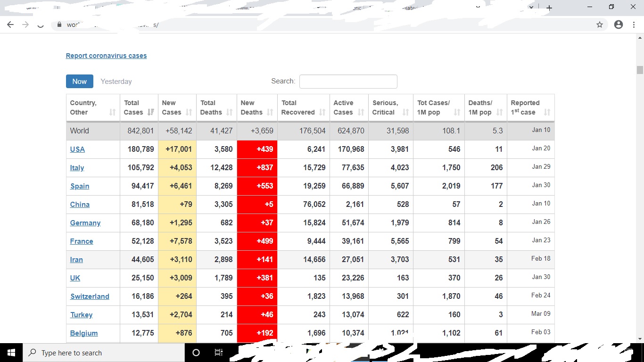Click the page reload icon
Image resolution: width=644 pixels, height=362 pixels.
pos(41,25)
